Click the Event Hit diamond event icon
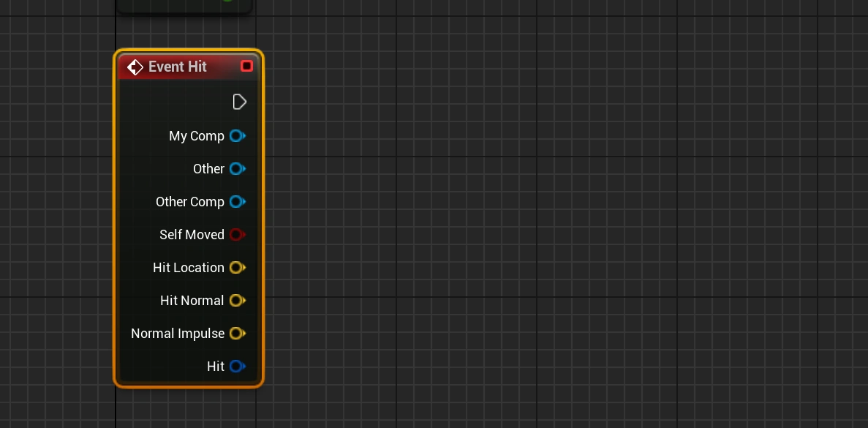 (135, 67)
